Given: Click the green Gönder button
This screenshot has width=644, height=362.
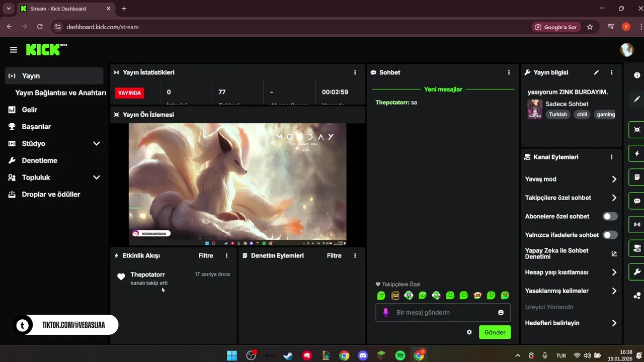Looking at the screenshot, I should coord(495,332).
